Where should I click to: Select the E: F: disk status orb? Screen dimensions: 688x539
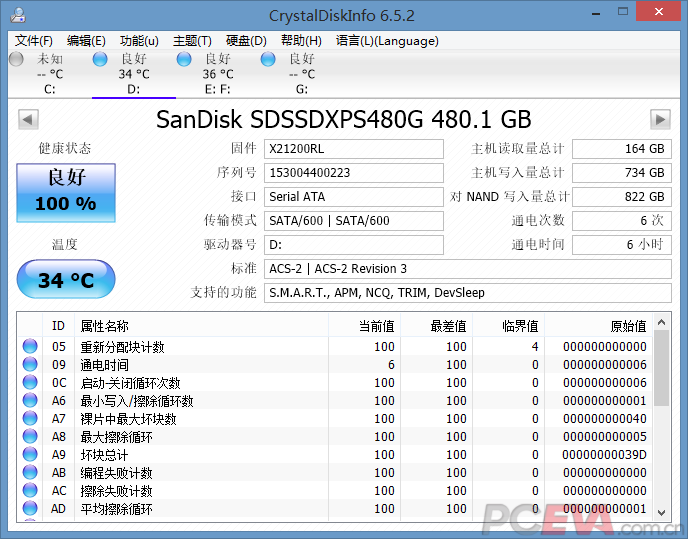point(184,59)
